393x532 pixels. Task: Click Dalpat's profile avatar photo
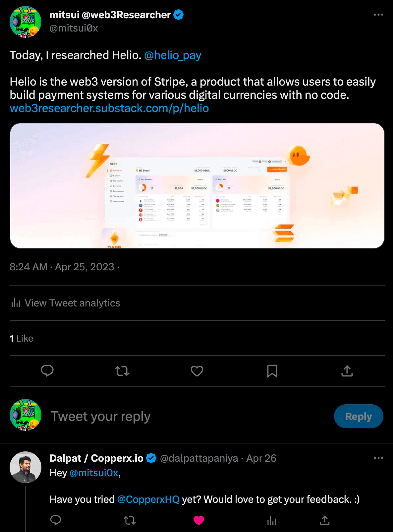[26, 467]
